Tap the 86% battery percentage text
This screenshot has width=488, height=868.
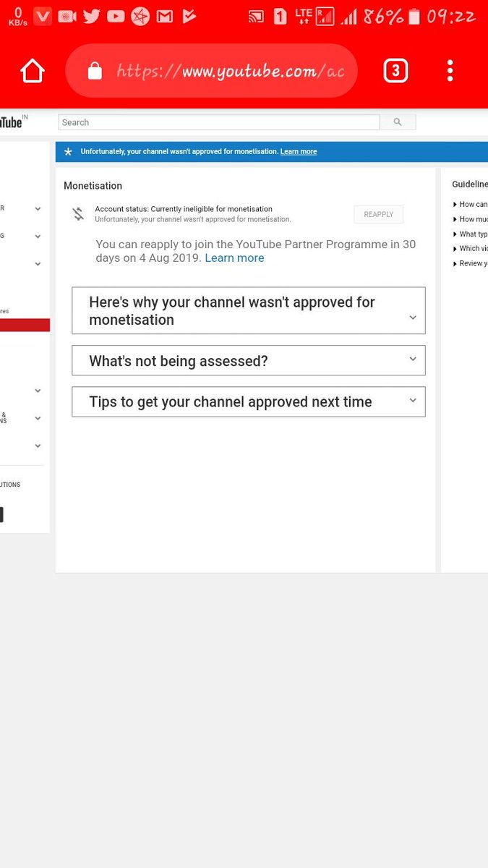pos(383,16)
